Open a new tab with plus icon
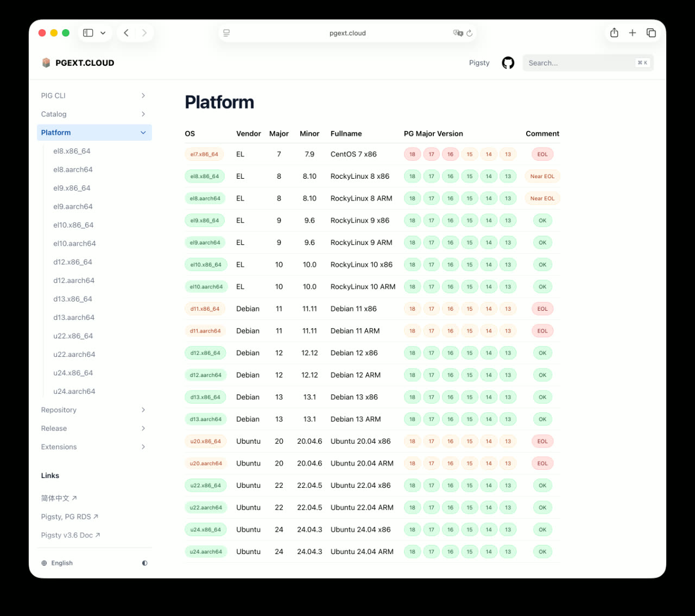The width and height of the screenshot is (695, 616). point(633,33)
